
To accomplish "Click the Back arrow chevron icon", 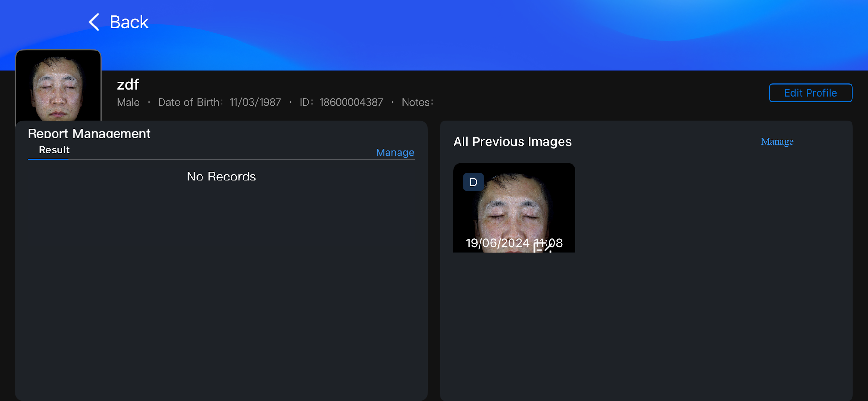I will [94, 22].
